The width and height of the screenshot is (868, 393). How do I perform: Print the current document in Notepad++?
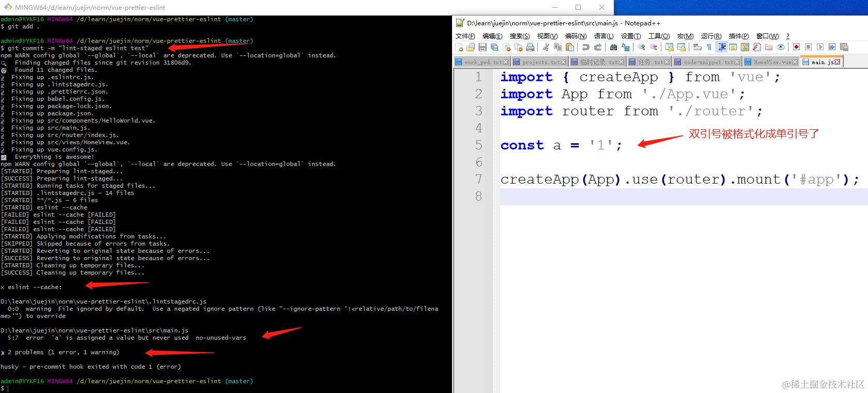[x=530, y=47]
